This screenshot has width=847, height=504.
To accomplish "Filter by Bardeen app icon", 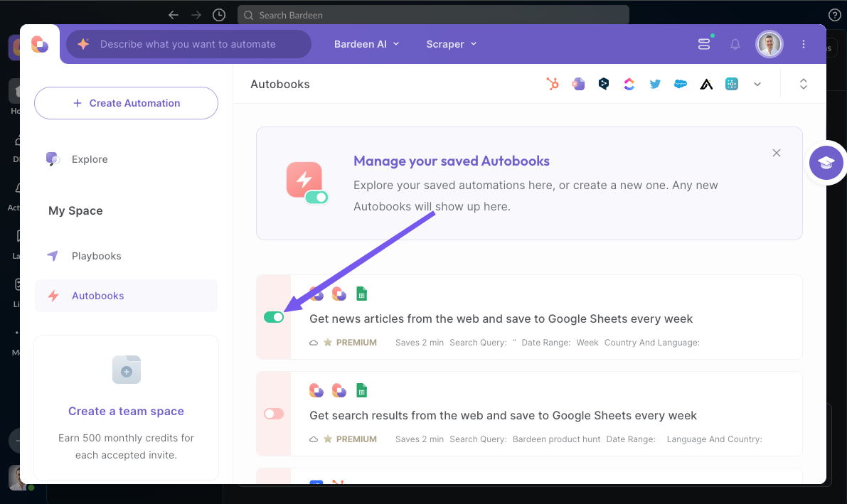I will coord(578,85).
